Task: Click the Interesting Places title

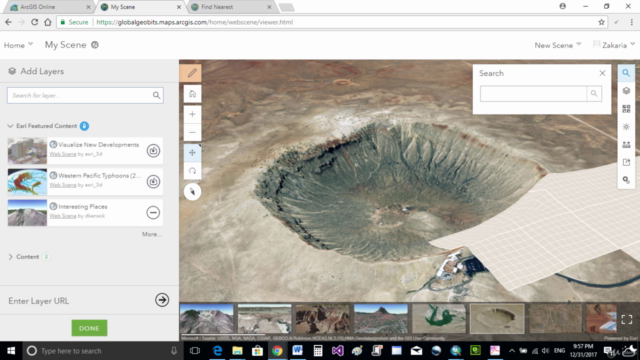Action: click(x=82, y=207)
